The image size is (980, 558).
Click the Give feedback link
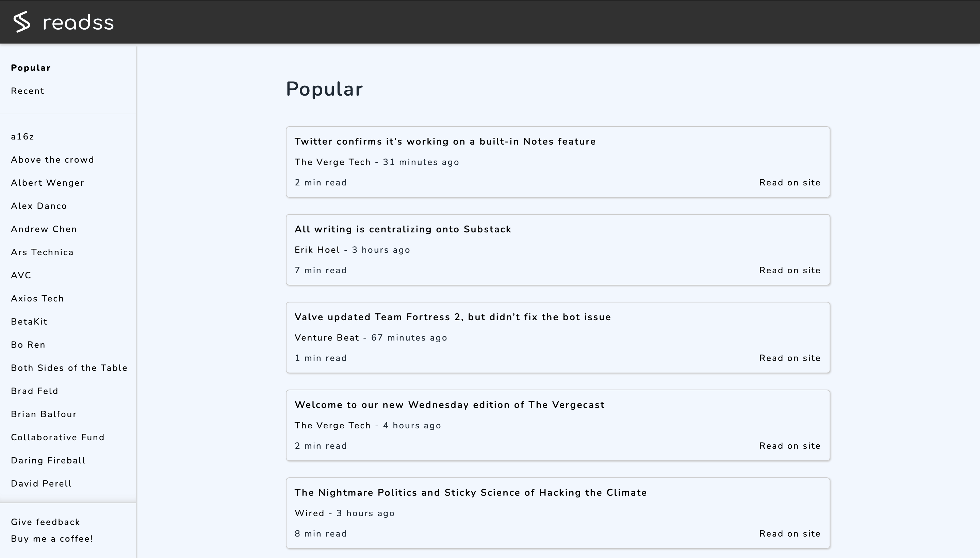46,522
